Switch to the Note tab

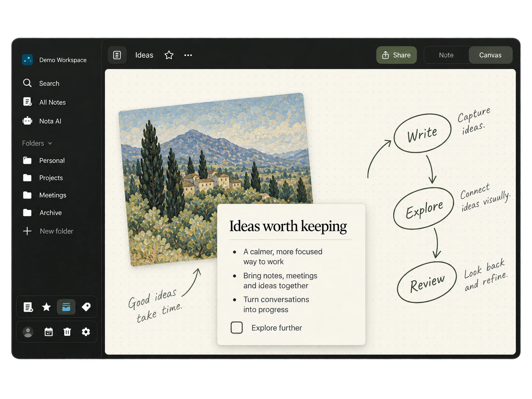446,55
